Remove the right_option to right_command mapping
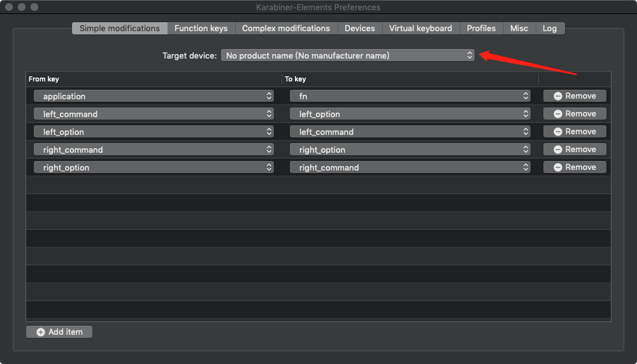Viewport: 637px width, 364px height. tap(575, 167)
